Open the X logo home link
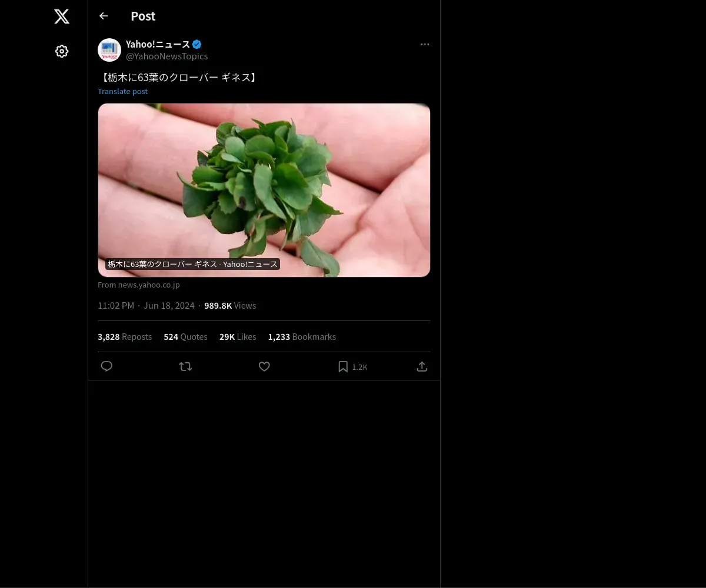 pyautogui.click(x=62, y=16)
